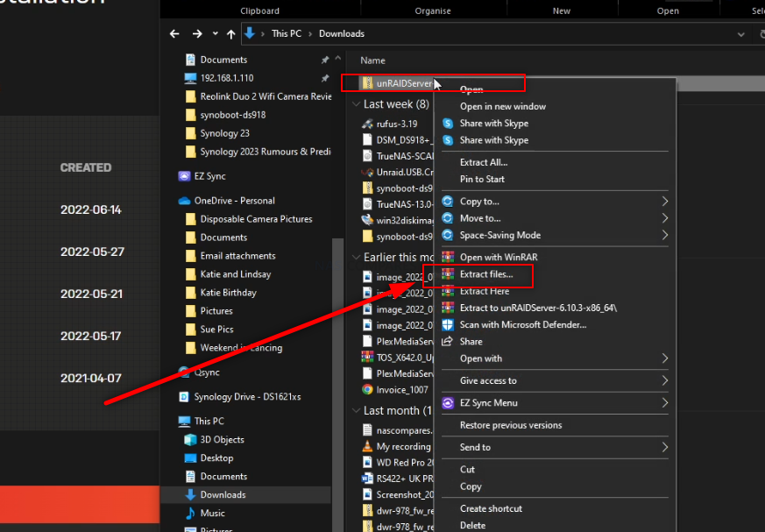
Task: Click the 3D Objects cube icon
Action: point(190,439)
